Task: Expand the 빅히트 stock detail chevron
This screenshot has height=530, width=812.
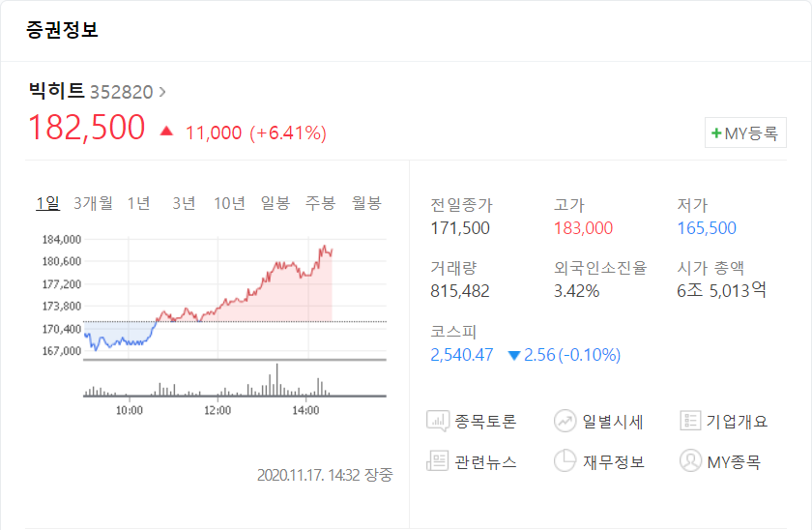Action: coord(162,92)
